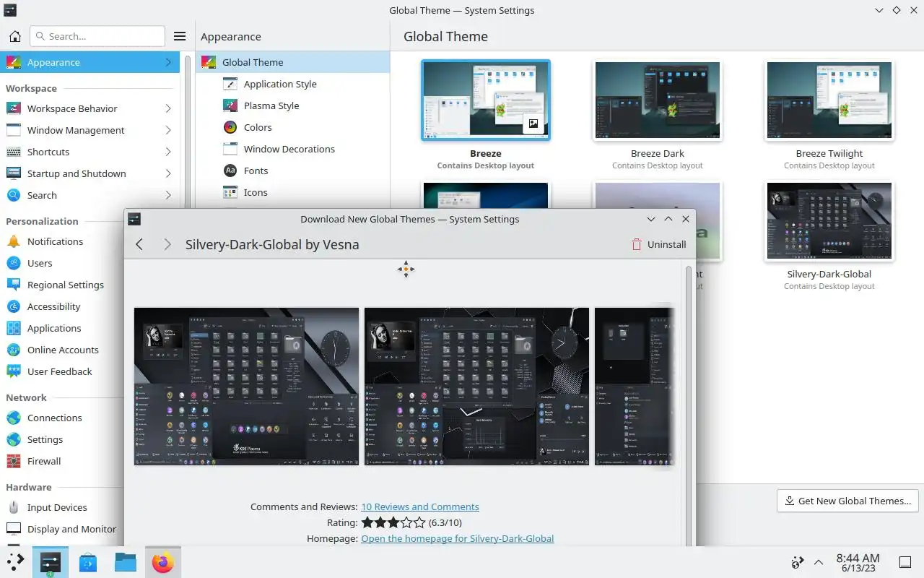Select the Breeze Twilight theme thumbnail
The height and width of the screenshot is (578, 924).
point(829,100)
